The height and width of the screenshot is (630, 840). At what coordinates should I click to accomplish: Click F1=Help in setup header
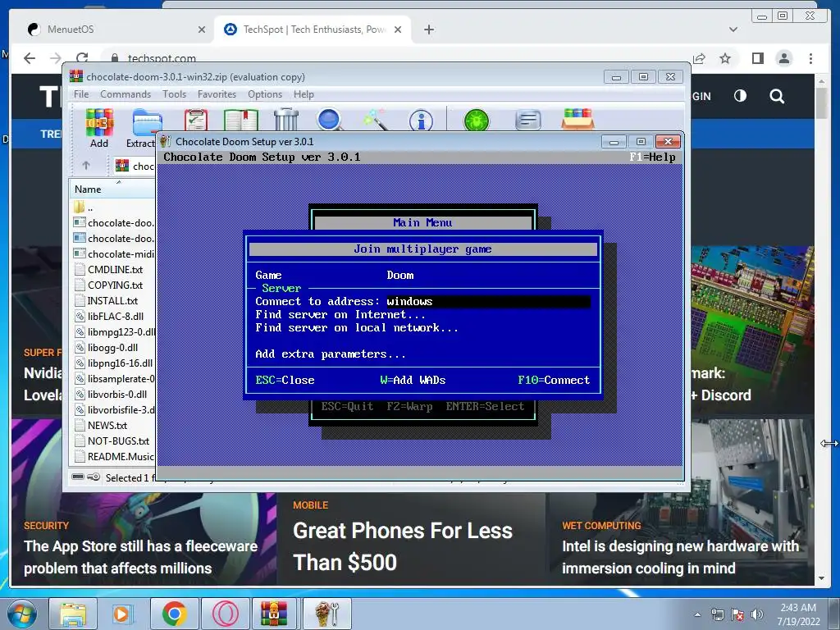tap(652, 157)
